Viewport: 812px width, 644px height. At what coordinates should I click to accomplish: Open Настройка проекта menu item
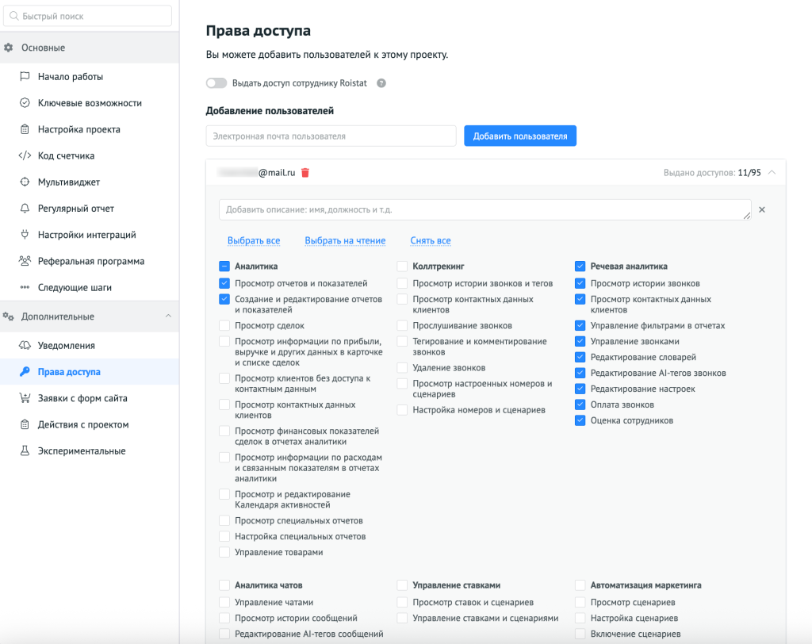(x=90, y=129)
